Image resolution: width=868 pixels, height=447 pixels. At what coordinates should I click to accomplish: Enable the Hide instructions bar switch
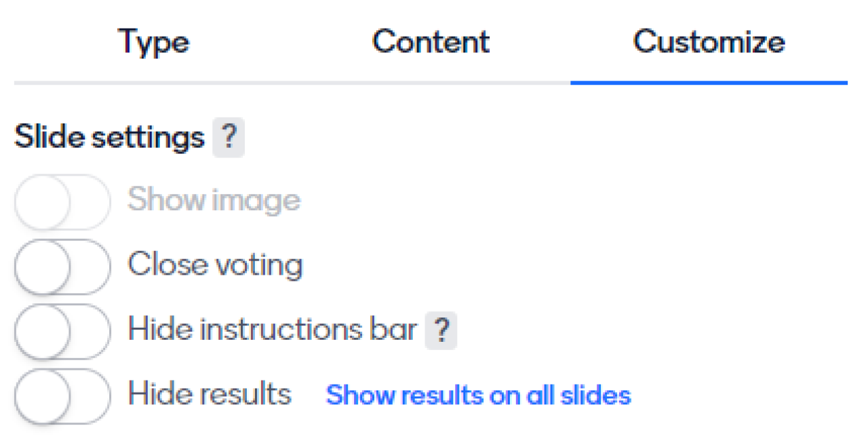62,331
